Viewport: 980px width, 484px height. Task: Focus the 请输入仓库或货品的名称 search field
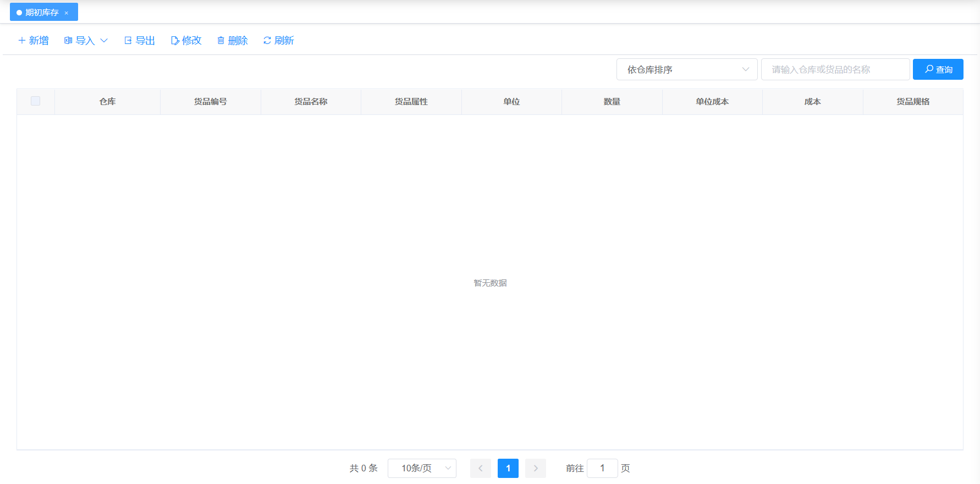pos(835,69)
